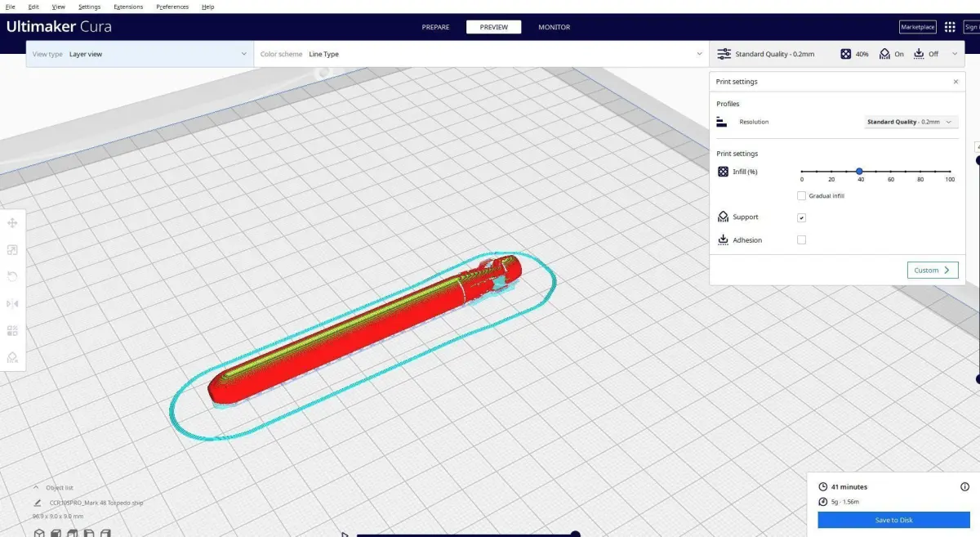Click the simulation path slider end handle

coord(575,535)
